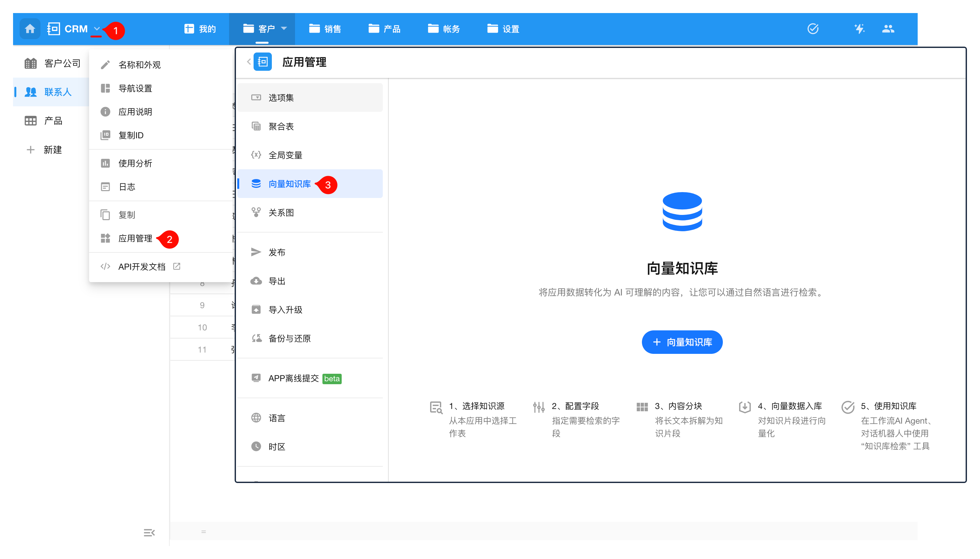Click the checkmark circle icon in header
The image size is (980, 559).
coord(813,29)
